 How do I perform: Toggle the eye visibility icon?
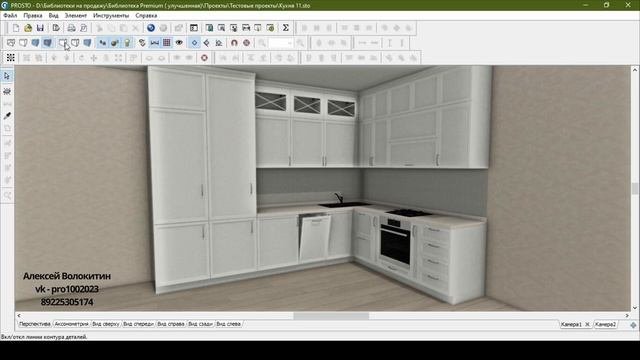[x=179, y=42]
